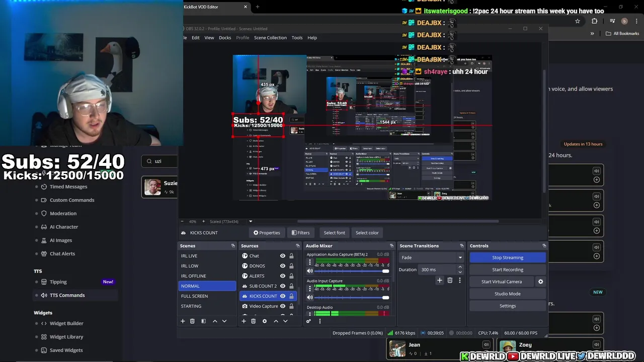
Task: Open Audio Input Capture options dots
Action: (310, 289)
